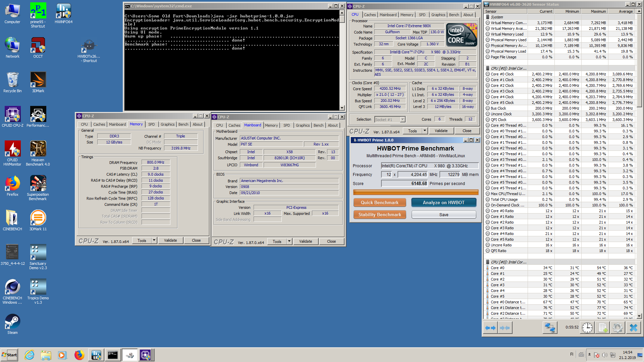Open HWiNFO remote network computers icon
The width and height of the screenshot is (644, 362).
point(550,328)
